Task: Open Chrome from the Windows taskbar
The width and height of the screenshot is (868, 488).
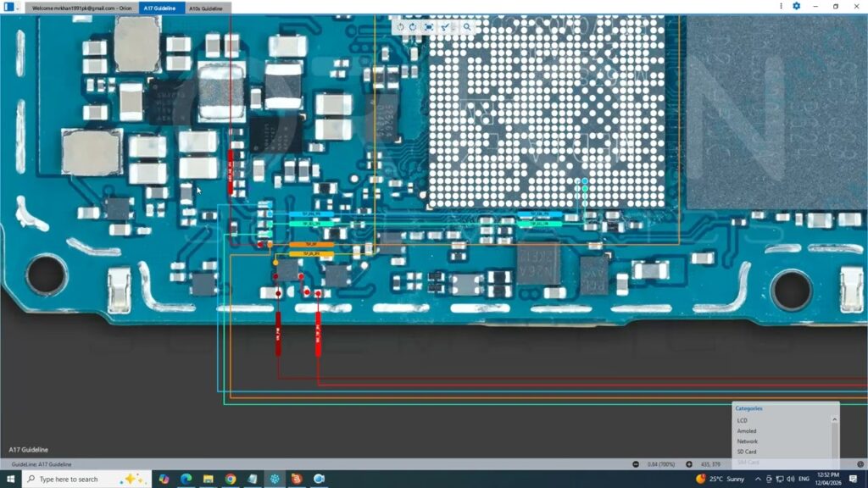Action: pos(230,479)
